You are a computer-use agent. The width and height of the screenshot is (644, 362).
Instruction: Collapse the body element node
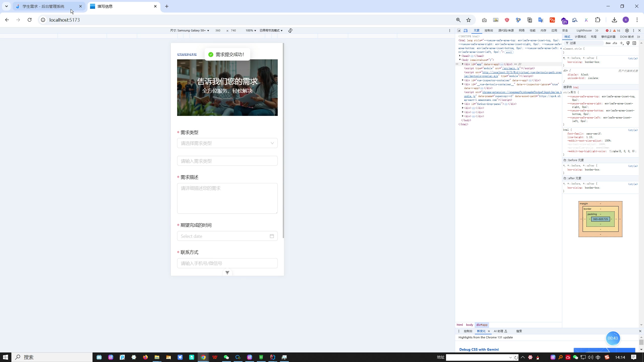[460, 60]
